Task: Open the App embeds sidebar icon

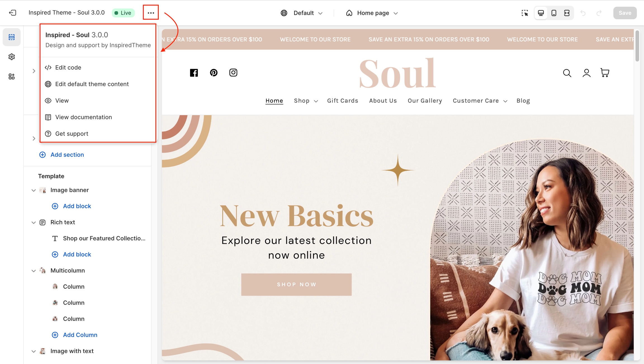Action: pyautogui.click(x=11, y=77)
